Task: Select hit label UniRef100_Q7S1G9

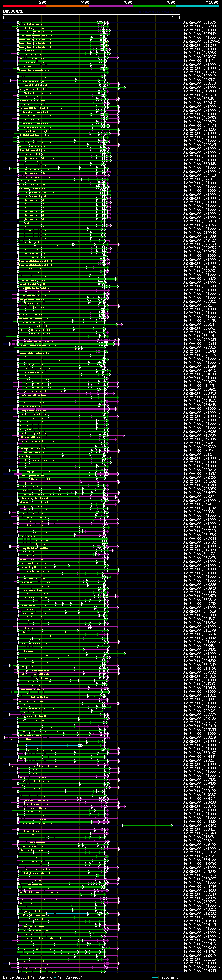Action: pos(199,244)
